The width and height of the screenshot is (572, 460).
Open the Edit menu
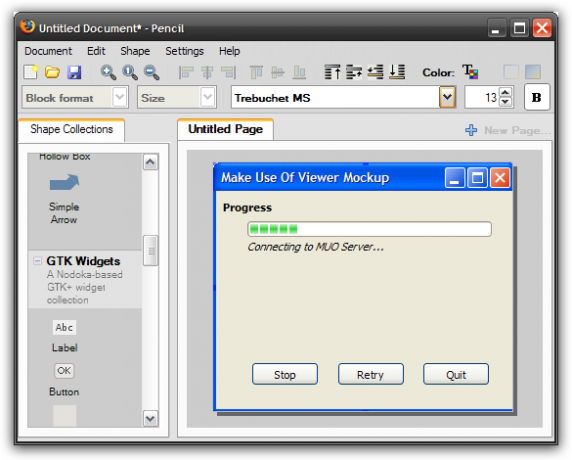pos(96,51)
